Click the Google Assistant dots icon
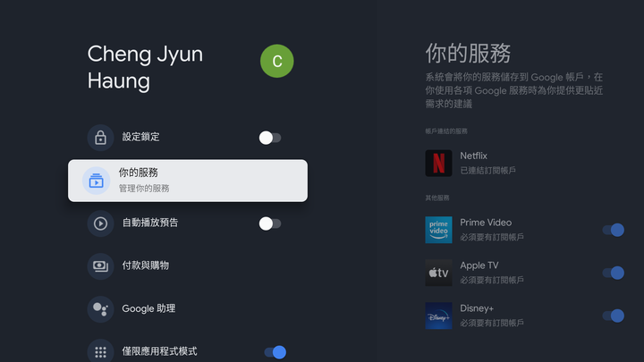This screenshot has height=362, width=644. [x=100, y=309]
